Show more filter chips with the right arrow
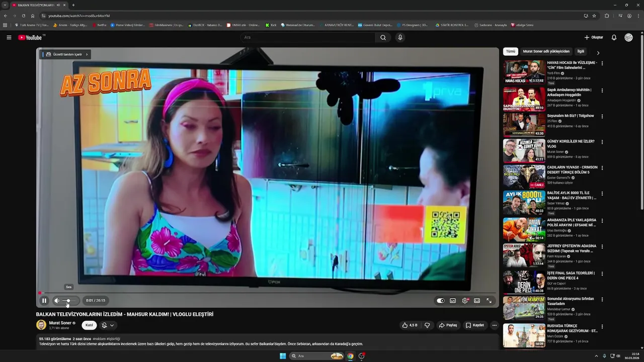Screen dimensions: 644x362 (598, 53)
